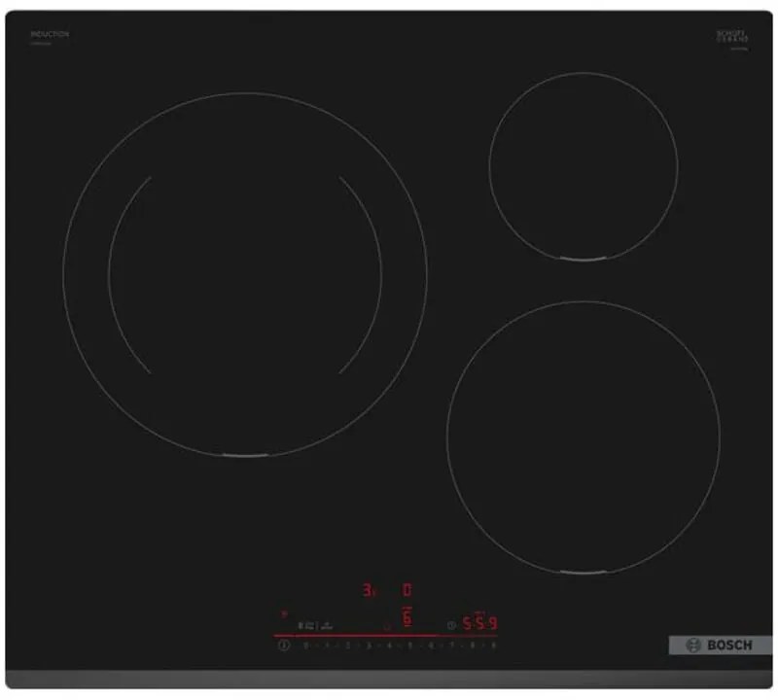Tap the Schott Ceran logo
The width and height of the screenshot is (778, 700).
[731, 38]
